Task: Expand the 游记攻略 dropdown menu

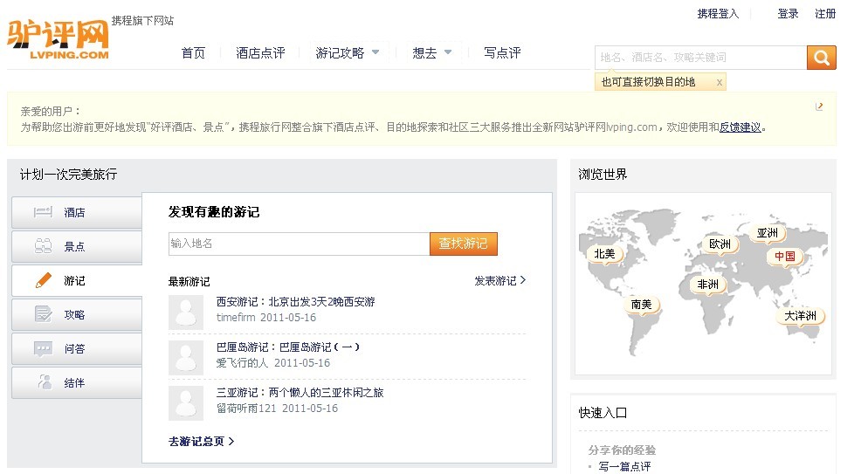Action: [x=375, y=52]
